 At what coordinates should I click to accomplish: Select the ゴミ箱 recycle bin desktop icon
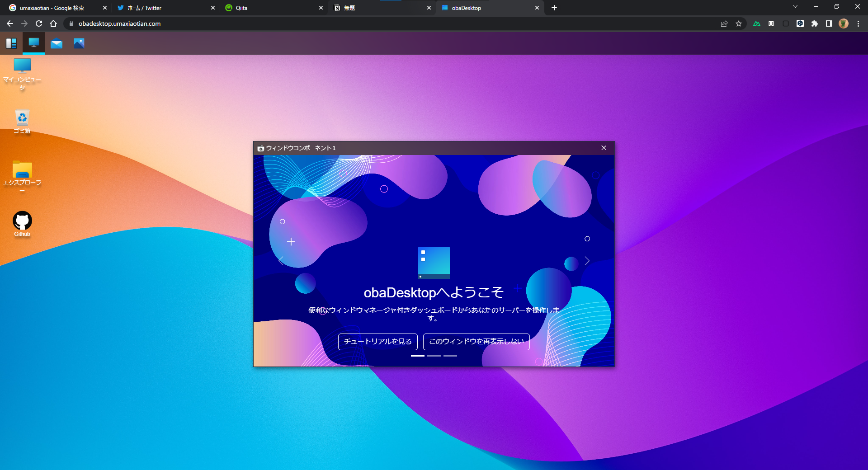point(22,122)
